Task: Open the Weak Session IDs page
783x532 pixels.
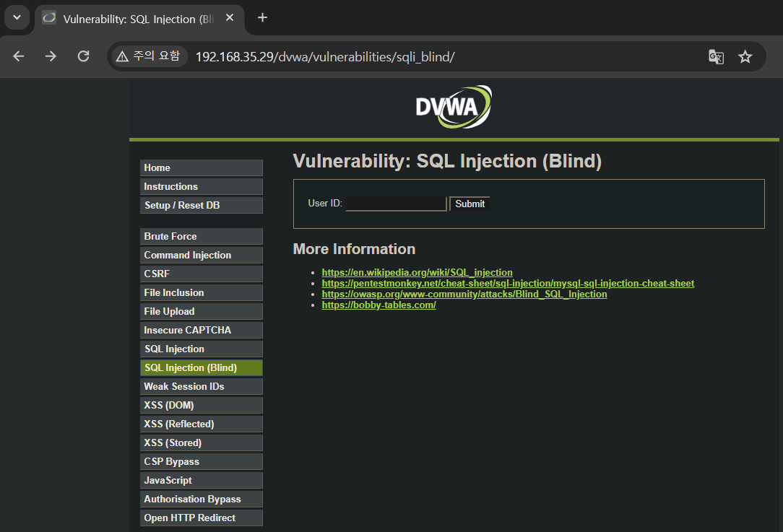Action: [202, 387]
